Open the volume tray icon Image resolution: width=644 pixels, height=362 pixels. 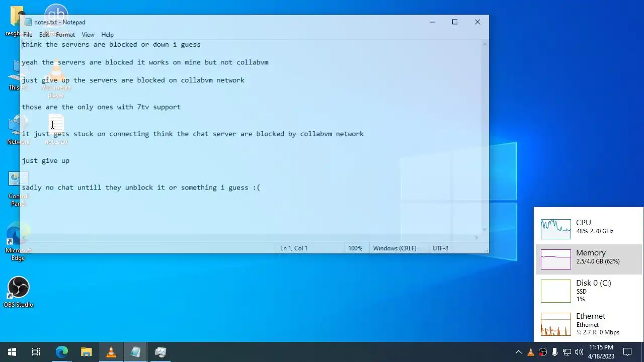coord(579,352)
